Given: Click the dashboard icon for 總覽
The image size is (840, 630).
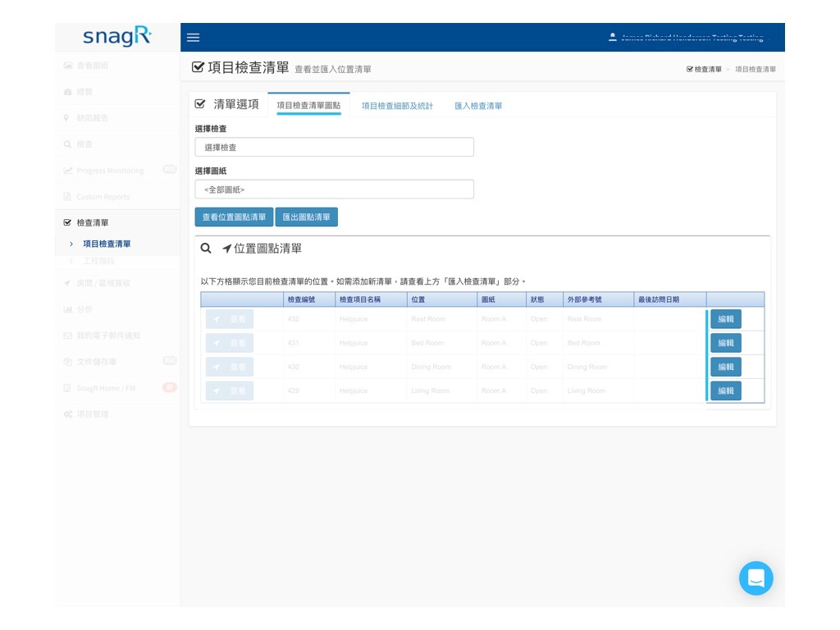Looking at the screenshot, I should (67, 92).
